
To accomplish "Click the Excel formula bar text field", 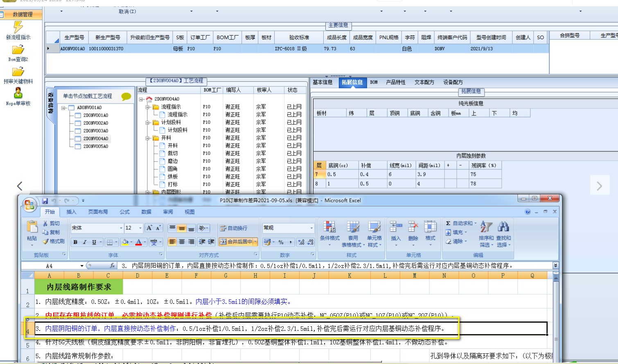I will [x=336, y=266].
